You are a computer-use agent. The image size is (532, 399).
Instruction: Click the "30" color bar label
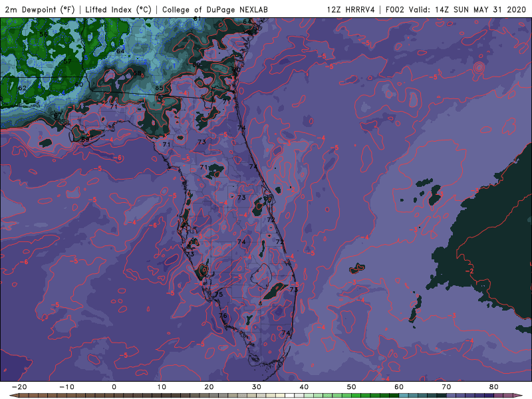[257, 387]
